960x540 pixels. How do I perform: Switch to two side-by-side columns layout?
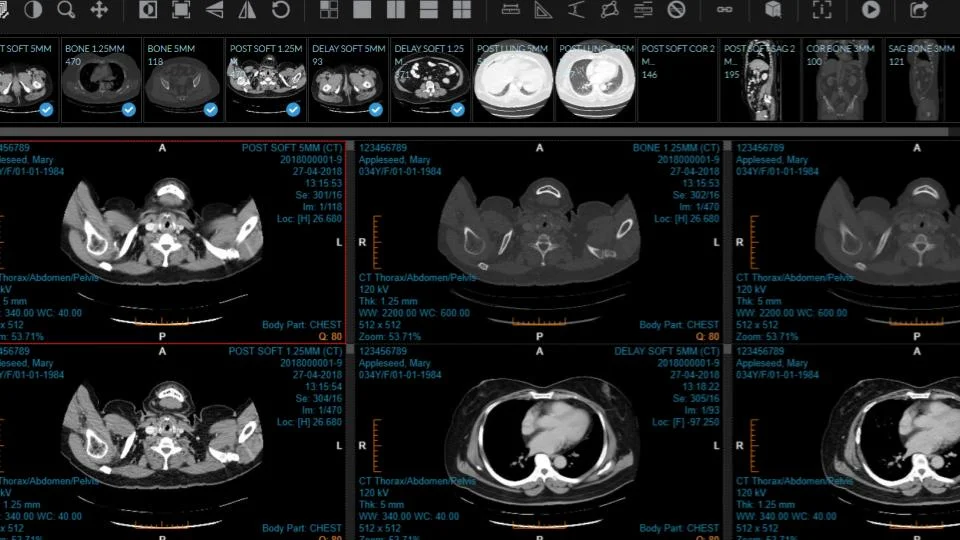pyautogui.click(x=396, y=9)
